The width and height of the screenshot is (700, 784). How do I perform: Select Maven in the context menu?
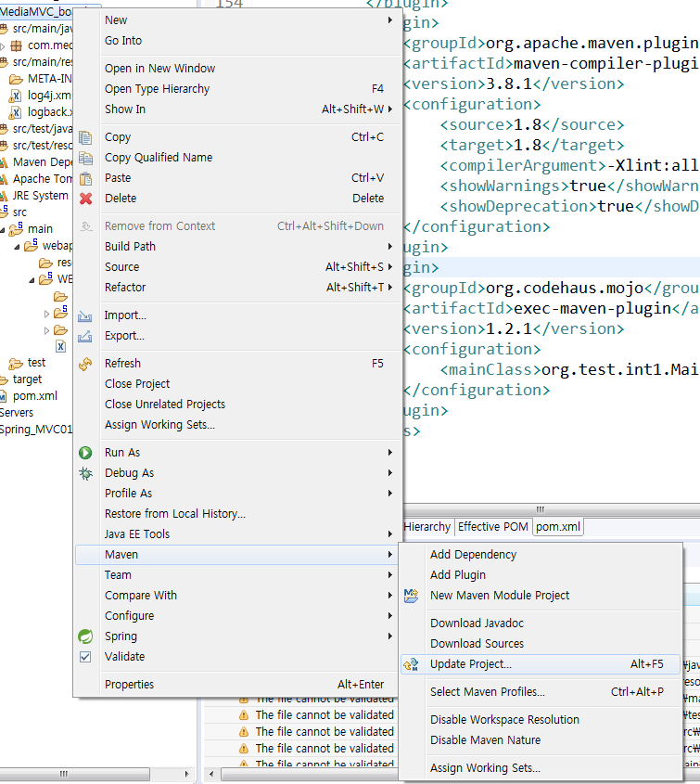pos(237,555)
